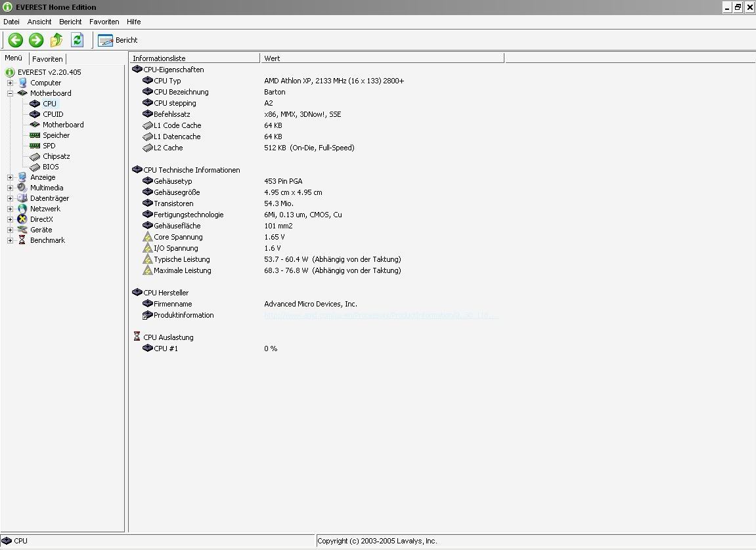Open the Bericht menu

coord(70,22)
